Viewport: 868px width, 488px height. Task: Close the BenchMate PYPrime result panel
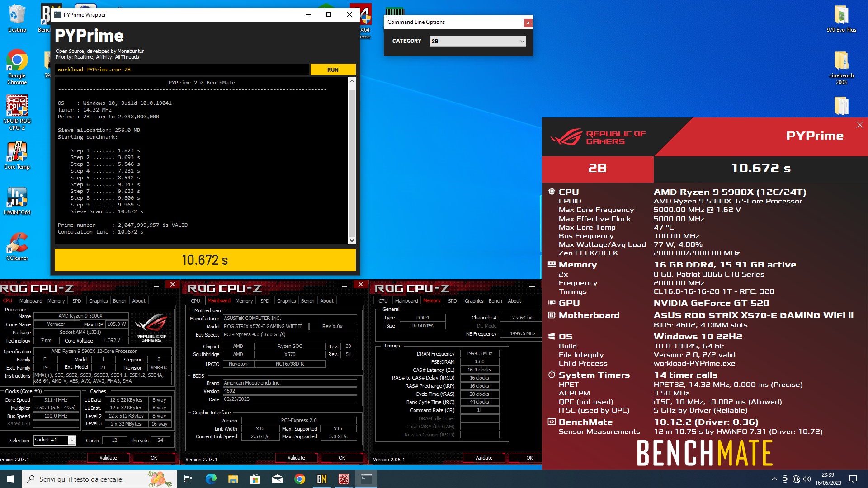(859, 125)
